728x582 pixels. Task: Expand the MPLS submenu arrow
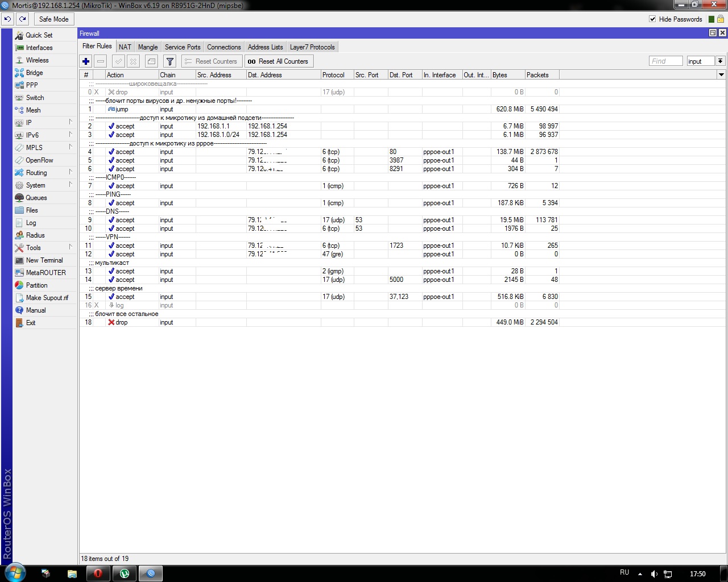(x=71, y=147)
